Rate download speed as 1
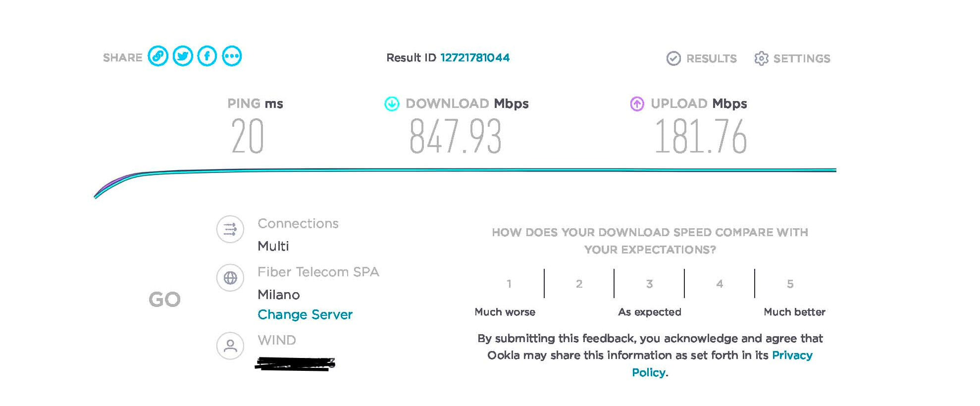Viewport: 980px width, 406px height. [x=509, y=284]
